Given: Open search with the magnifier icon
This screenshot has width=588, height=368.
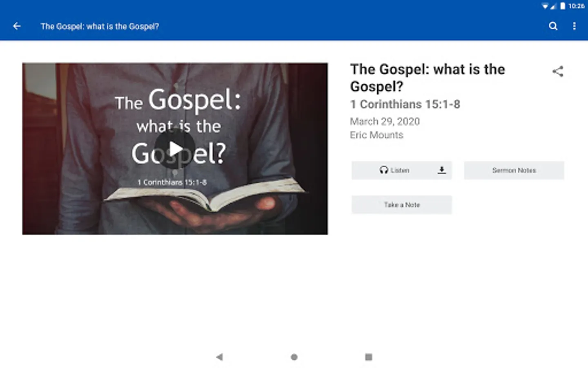Looking at the screenshot, I should [x=553, y=26].
